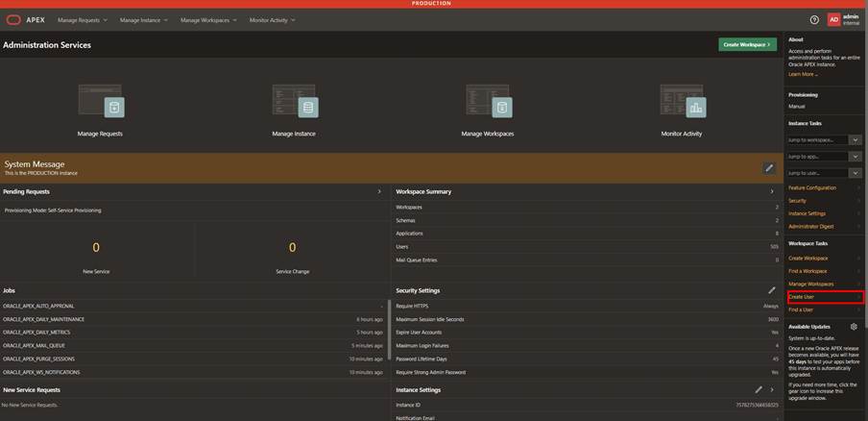The width and height of the screenshot is (868, 421).
Task: Click Create Workspace in Workspace Tasks
Action: tap(808, 259)
